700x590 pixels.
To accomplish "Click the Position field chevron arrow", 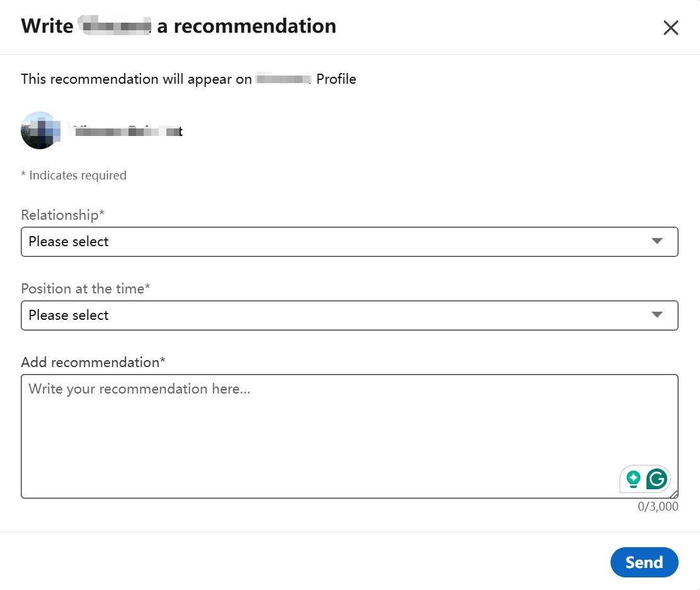I will point(657,315).
